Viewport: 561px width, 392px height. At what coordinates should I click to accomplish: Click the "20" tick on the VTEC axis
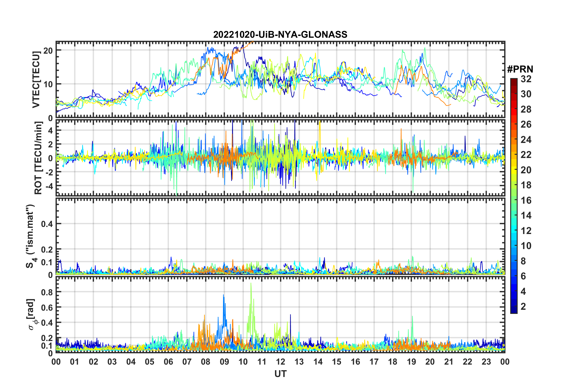coord(48,50)
